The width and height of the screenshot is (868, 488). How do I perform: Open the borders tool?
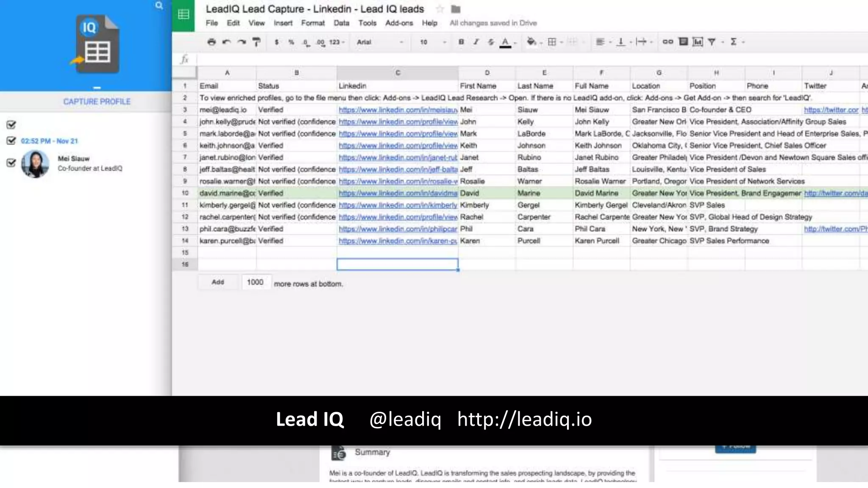[x=552, y=42]
